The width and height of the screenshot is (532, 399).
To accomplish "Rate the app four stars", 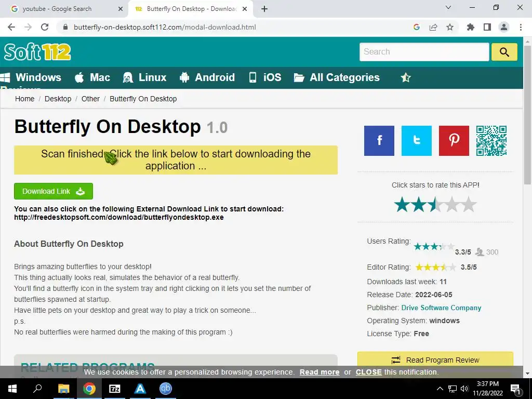I will (452, 204).
